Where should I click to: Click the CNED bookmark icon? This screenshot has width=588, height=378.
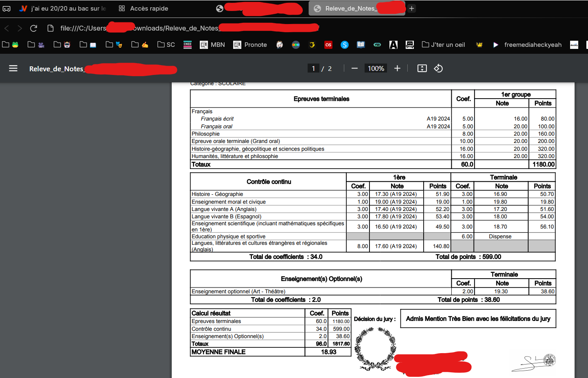click(x=188, y=45)
